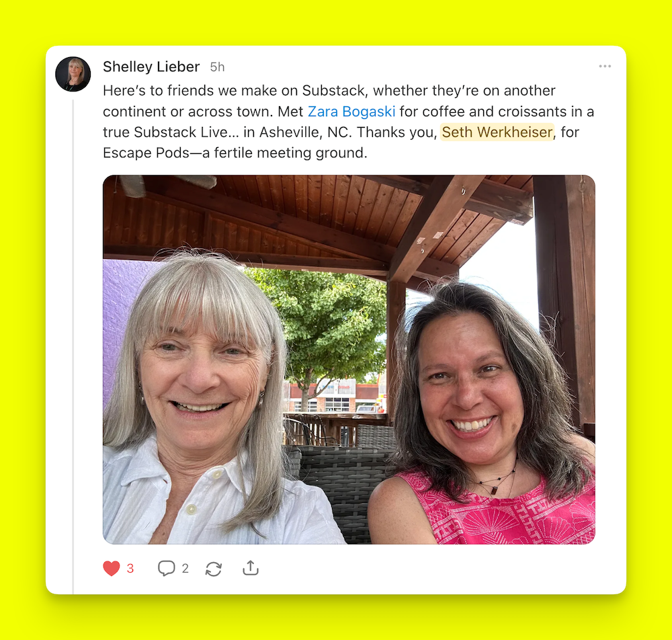Click the first line starting Here's to friends
This screenshot has width=672, height=640.
pyautogui.click(x=329, y=91)
